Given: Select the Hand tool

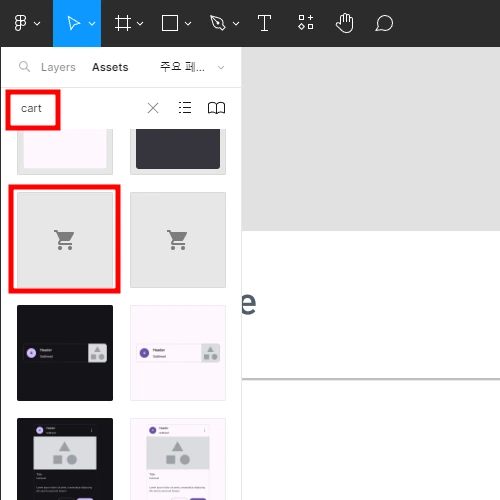Looking at the screenshot, I should 345,23.
